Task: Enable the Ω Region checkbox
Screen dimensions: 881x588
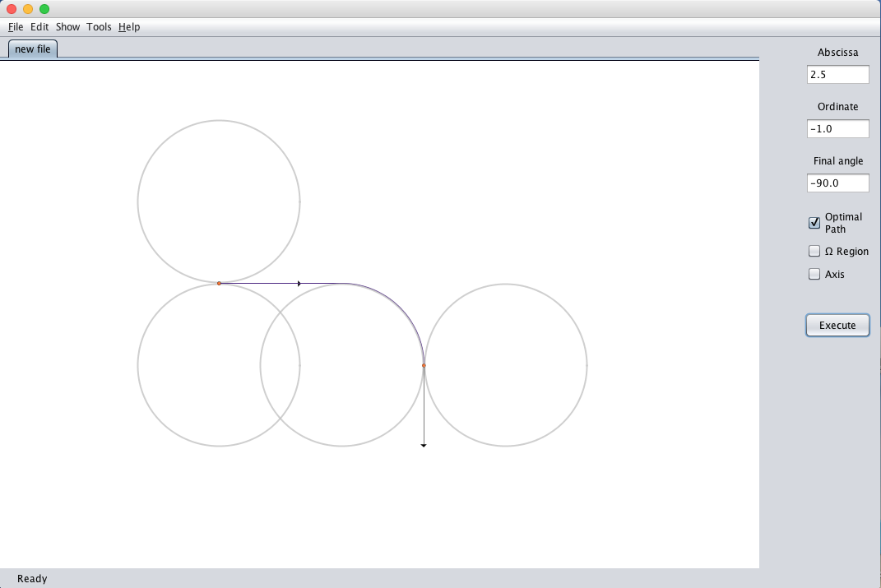Action: (814, 252)
